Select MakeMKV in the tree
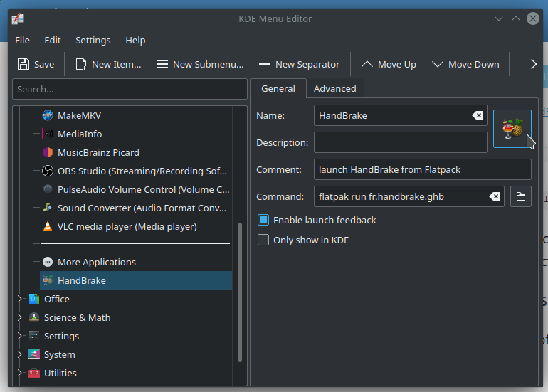This screenshot has height=392, width=548. coord(79,115)
